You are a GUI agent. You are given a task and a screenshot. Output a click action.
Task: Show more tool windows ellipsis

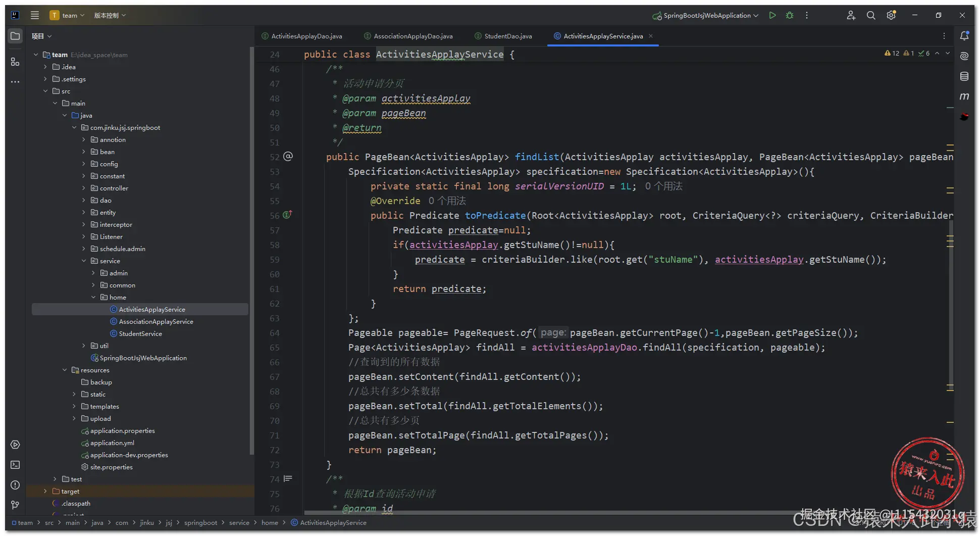(15, 82)
